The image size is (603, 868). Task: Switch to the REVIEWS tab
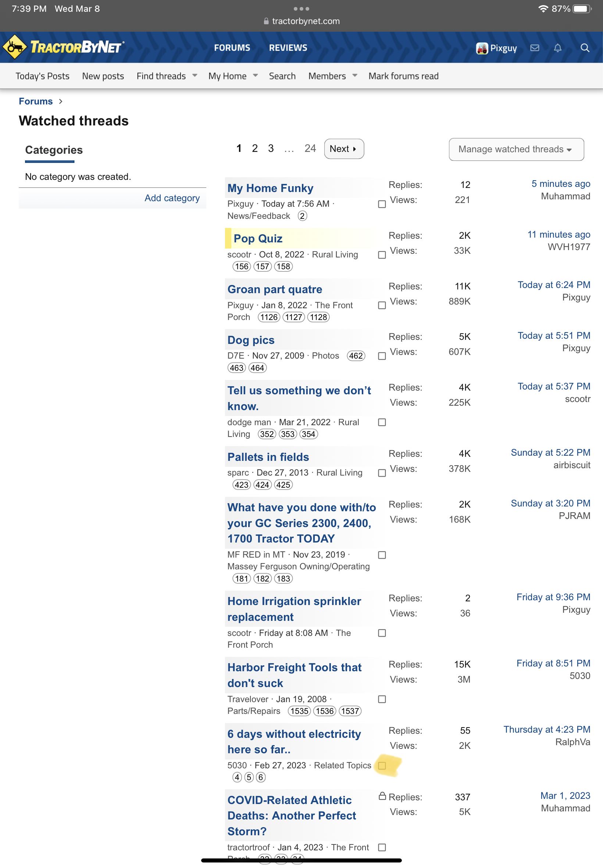288,48
